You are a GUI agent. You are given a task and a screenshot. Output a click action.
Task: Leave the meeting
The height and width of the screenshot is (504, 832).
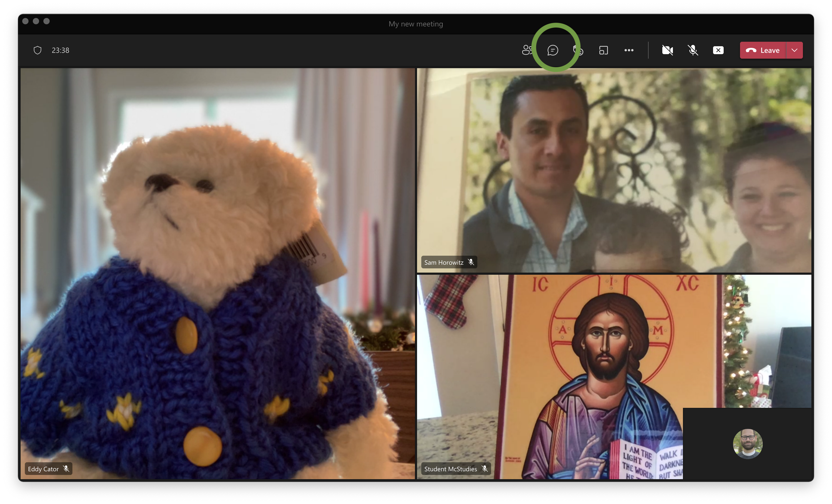[x=763, y=50]
